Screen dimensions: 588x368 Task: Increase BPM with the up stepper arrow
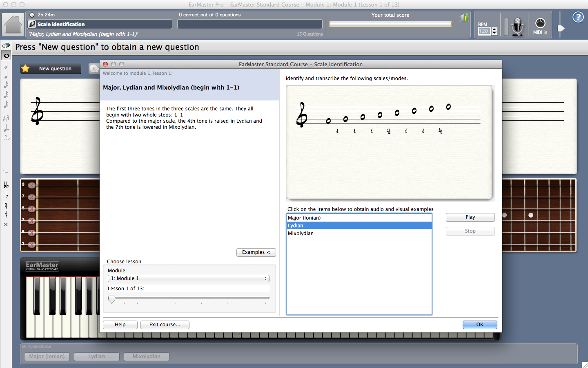pos(494,29)
